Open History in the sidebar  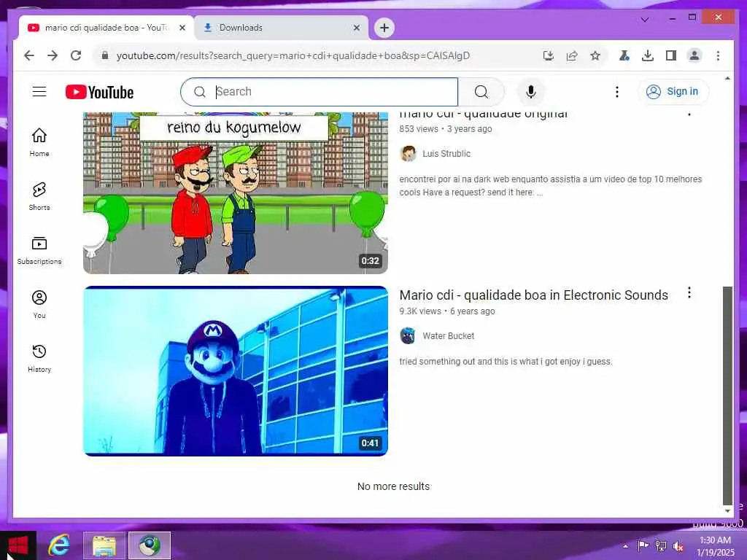(x=39, y=358)
